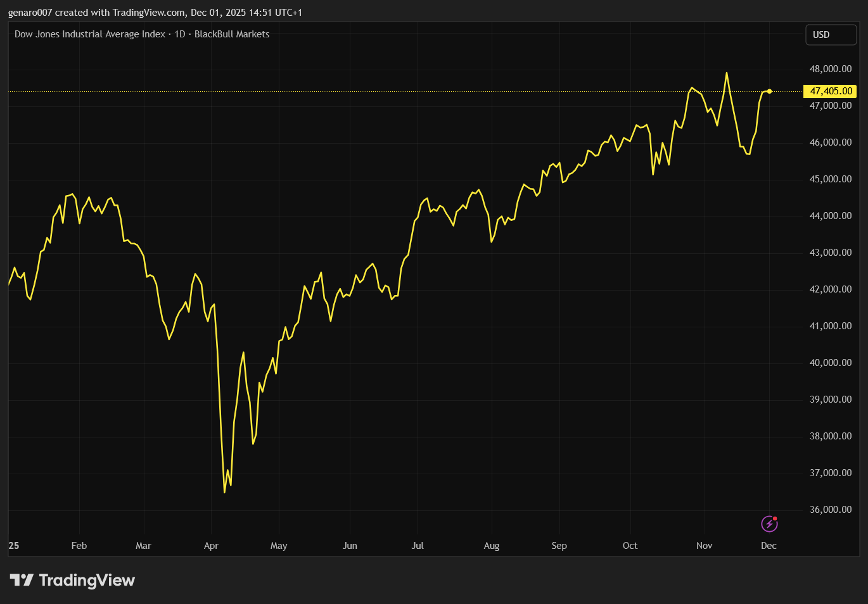Image resolution: width=868 pixels, height=604 pixels.
Task: Click the 36,000.00 price scale label
Action: [x=831, y=509]
